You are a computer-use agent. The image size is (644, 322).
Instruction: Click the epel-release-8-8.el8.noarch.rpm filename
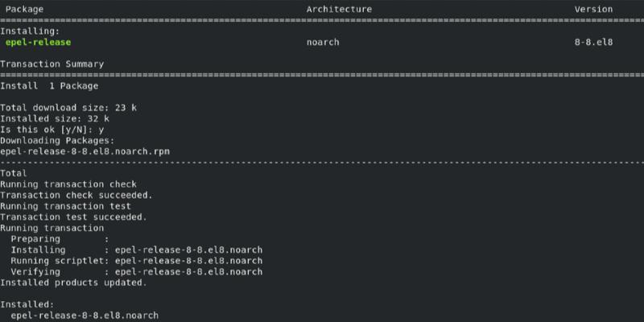[85, 151]
